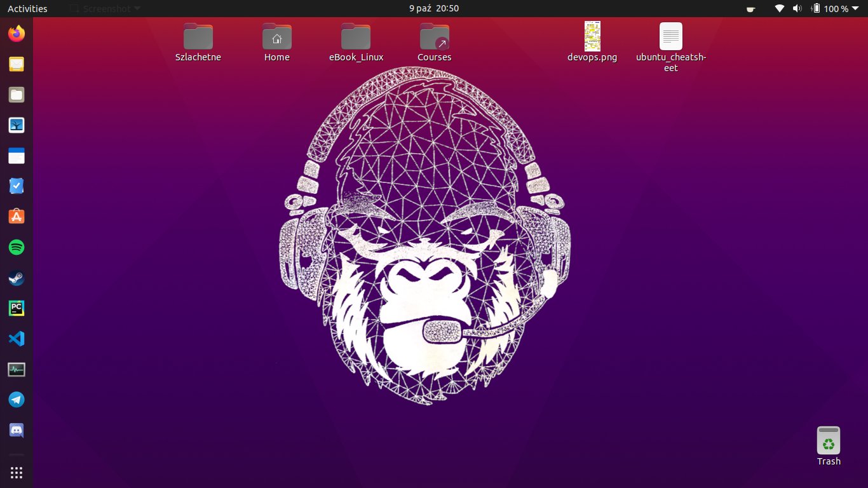Launch Steam from the dock
868x488 pixels.
coord(17,278)
